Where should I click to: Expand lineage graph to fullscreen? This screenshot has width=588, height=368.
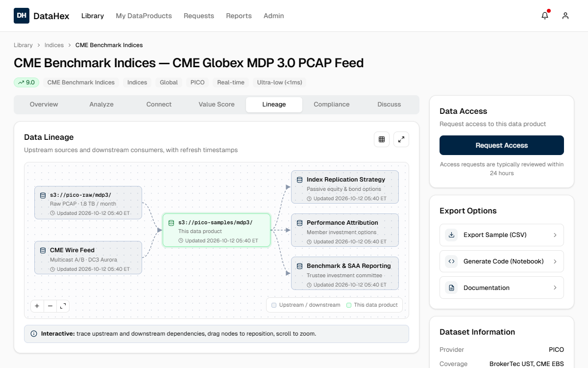[401, 139]
